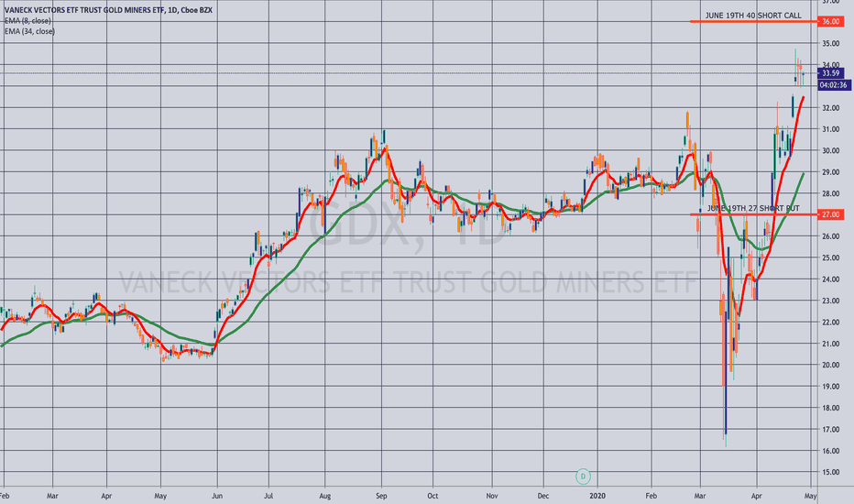
Task: Click the 15.00 price axis label
Action: (x=830, y=473)
